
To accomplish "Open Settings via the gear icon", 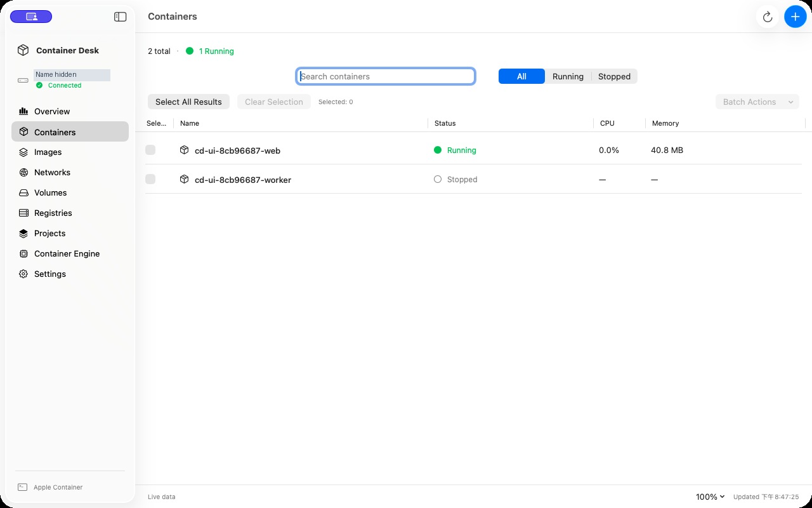I will [x=23, y=274].
